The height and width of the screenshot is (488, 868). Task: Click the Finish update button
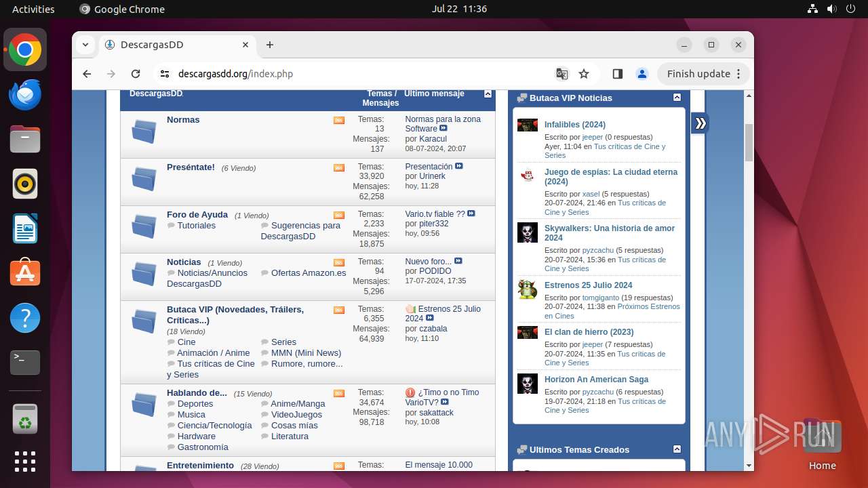point(703,74)
